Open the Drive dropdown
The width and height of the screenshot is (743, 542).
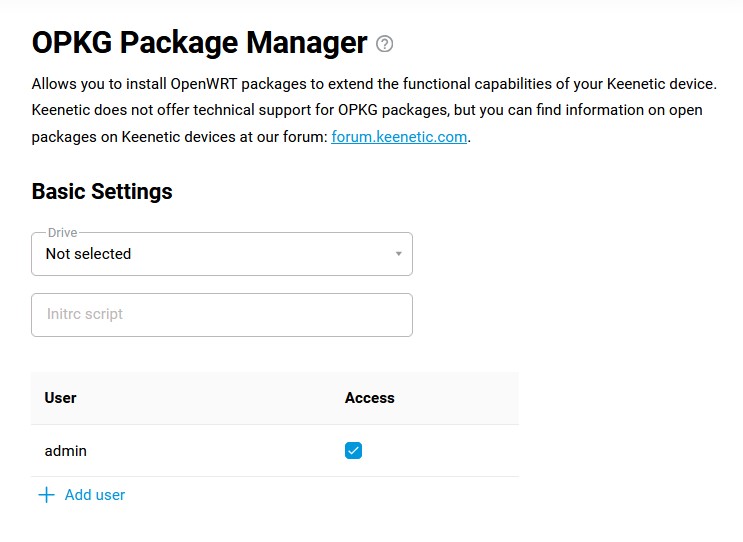221,254
